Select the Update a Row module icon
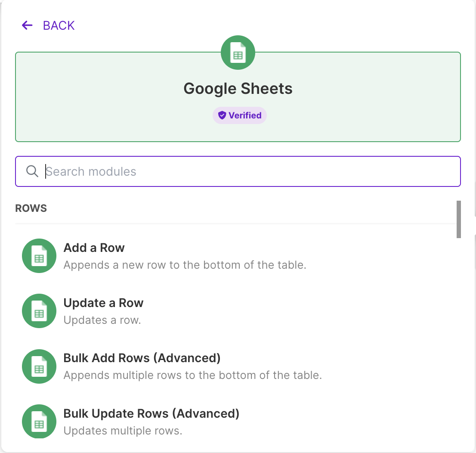476x453 pixels. (39, 311)
